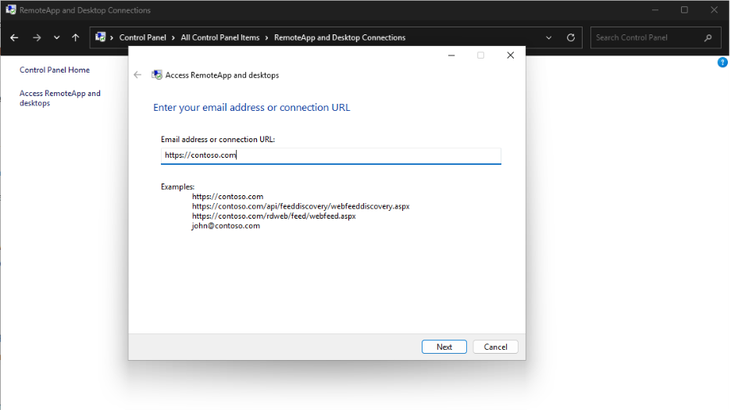Click the wizard back arrow
The height and width of the screenshot is (410, 731).
point(137,75)
